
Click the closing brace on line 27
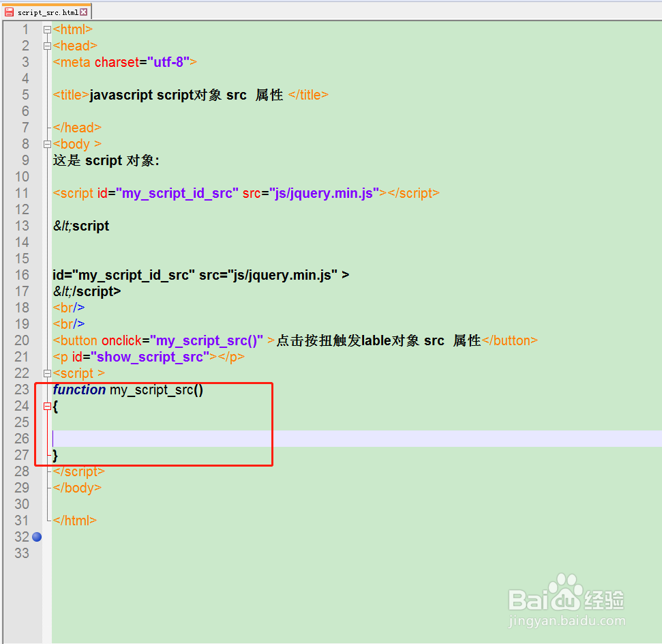point(55,456)
